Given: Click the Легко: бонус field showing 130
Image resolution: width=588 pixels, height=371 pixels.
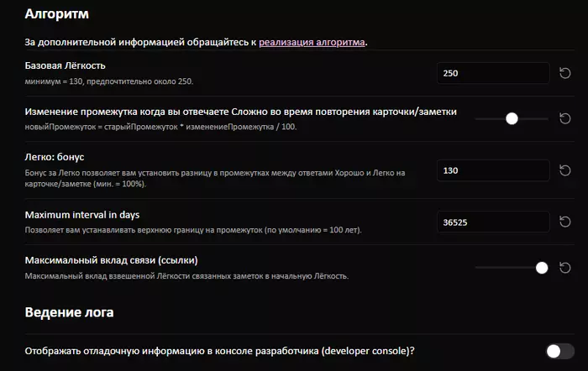Looking at the screenshot, I should pos(493,170).
